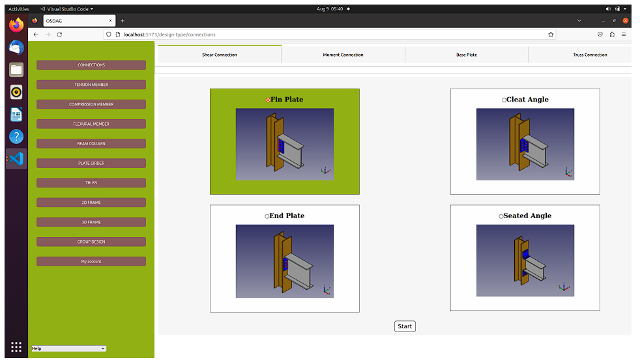Image resolution: width=640 pixels, height=364 pixels.
Task: Open the CONNECTIONS module
Action: (91, 65)
